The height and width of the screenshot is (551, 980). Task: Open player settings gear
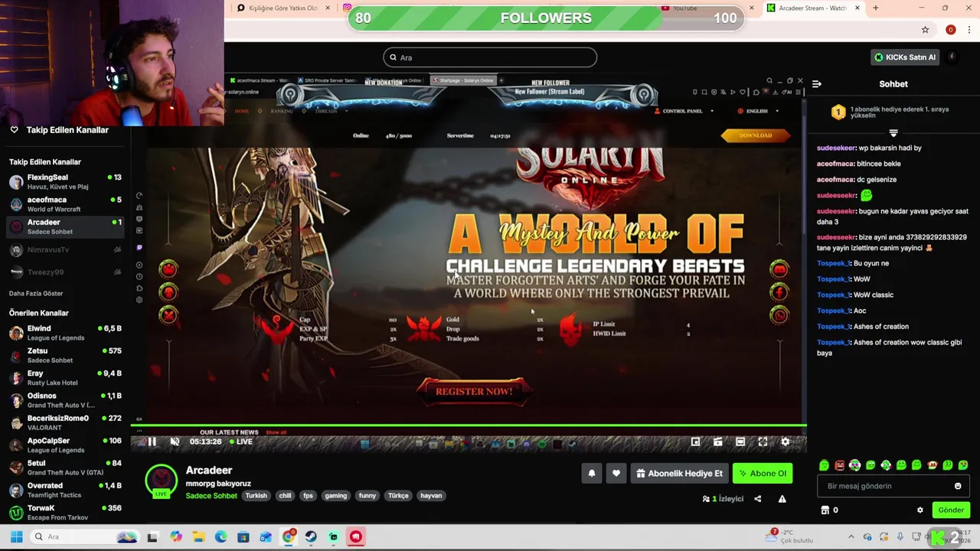pyautogui.click(x=785, y=442)
